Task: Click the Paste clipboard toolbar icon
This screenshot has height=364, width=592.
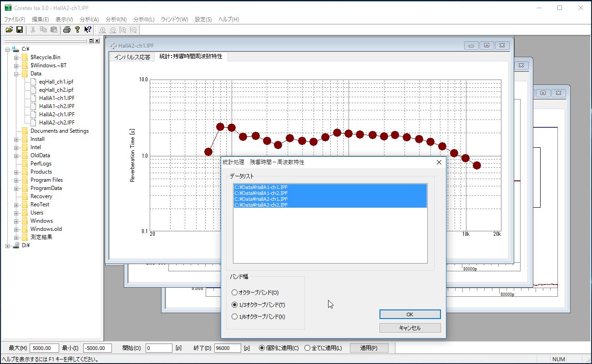Action: coord(54,30)
